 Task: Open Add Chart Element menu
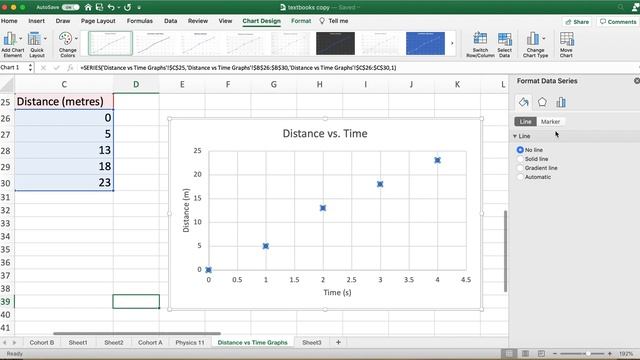click(12, 44)
